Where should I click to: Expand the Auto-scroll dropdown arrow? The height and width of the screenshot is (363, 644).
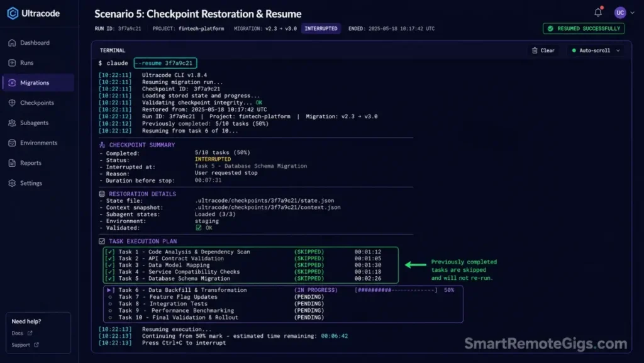(618, 50)
